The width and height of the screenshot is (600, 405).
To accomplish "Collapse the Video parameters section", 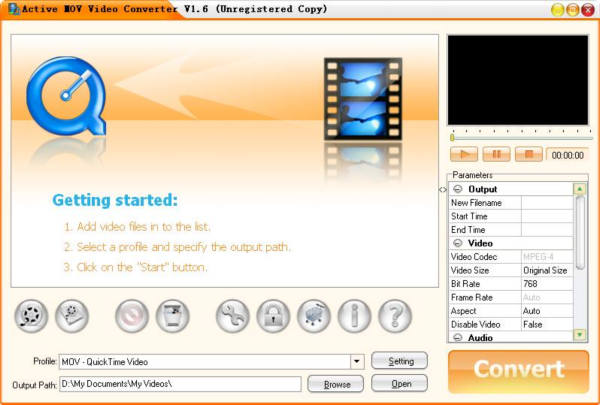I will [x=458, y=243].
